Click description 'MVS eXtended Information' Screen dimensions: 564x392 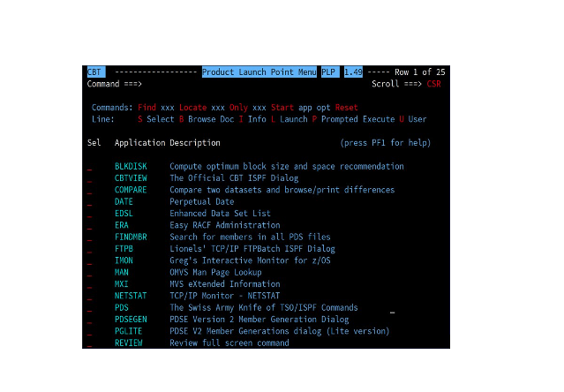tap(225, 284)
